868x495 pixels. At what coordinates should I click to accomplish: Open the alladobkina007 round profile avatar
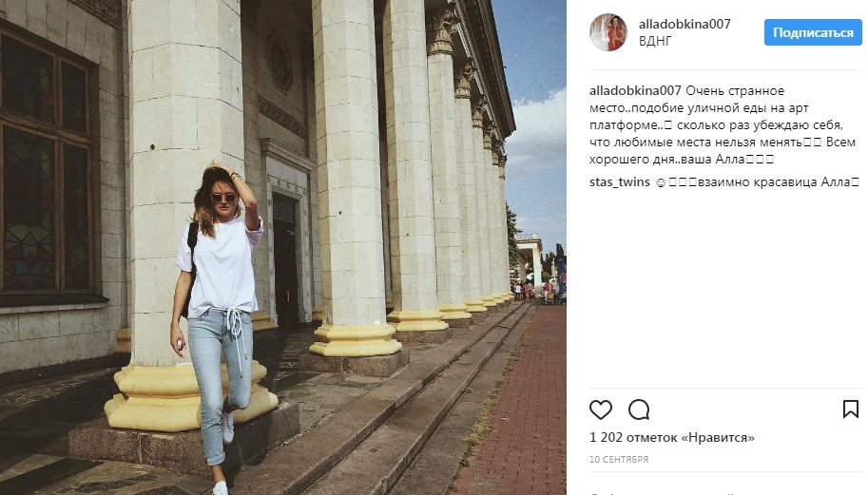coord(608,32)
